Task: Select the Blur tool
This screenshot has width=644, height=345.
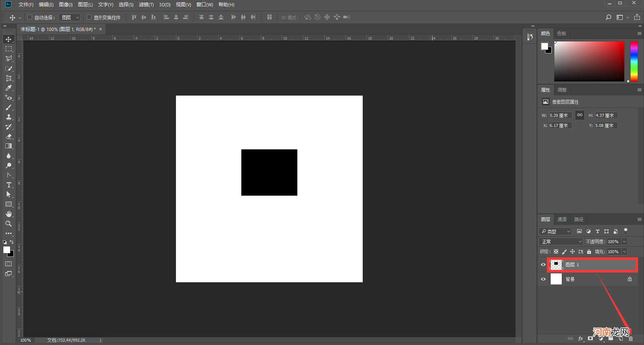Action: pos(9,156)
